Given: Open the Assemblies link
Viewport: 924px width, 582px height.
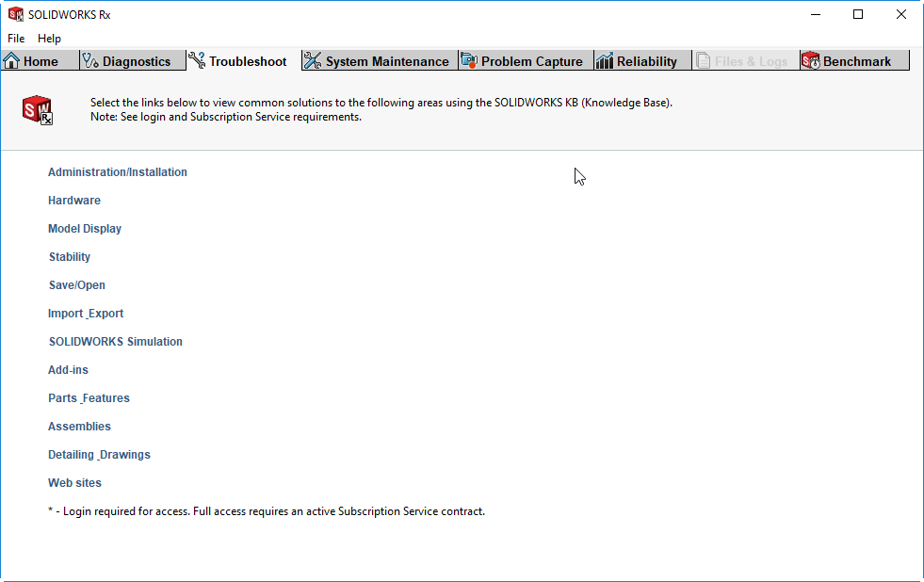Looking at the screenshot, I should point(79,427).
